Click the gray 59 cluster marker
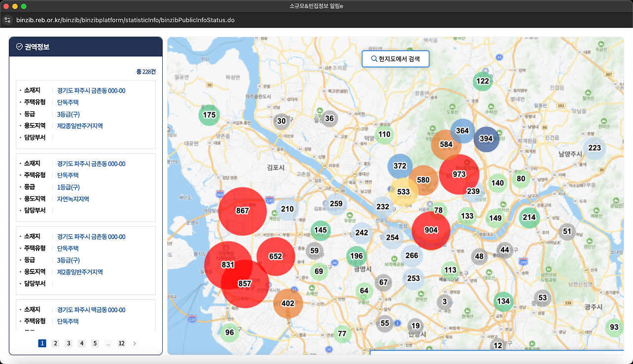The width and height of the screenshot is (633, 364). 315,251
